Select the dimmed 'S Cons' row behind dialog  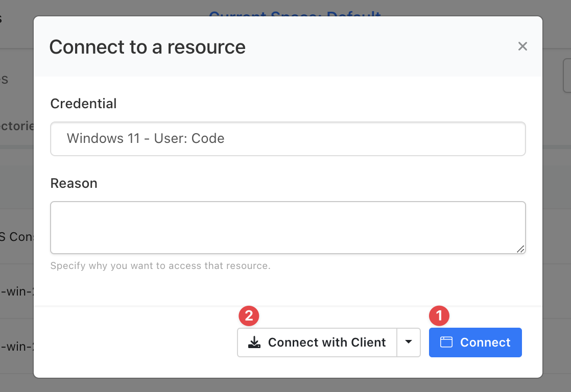click(16, 237)
